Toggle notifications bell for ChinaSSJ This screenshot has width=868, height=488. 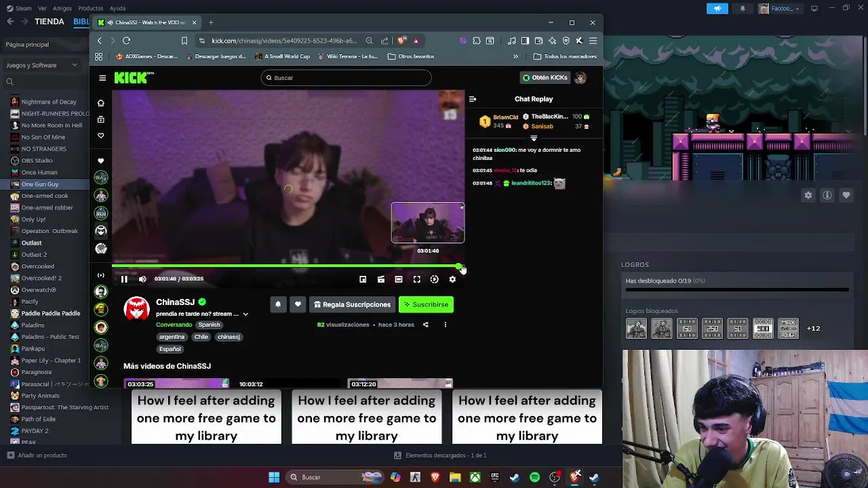pyautogui.click(x=278, y=304)
